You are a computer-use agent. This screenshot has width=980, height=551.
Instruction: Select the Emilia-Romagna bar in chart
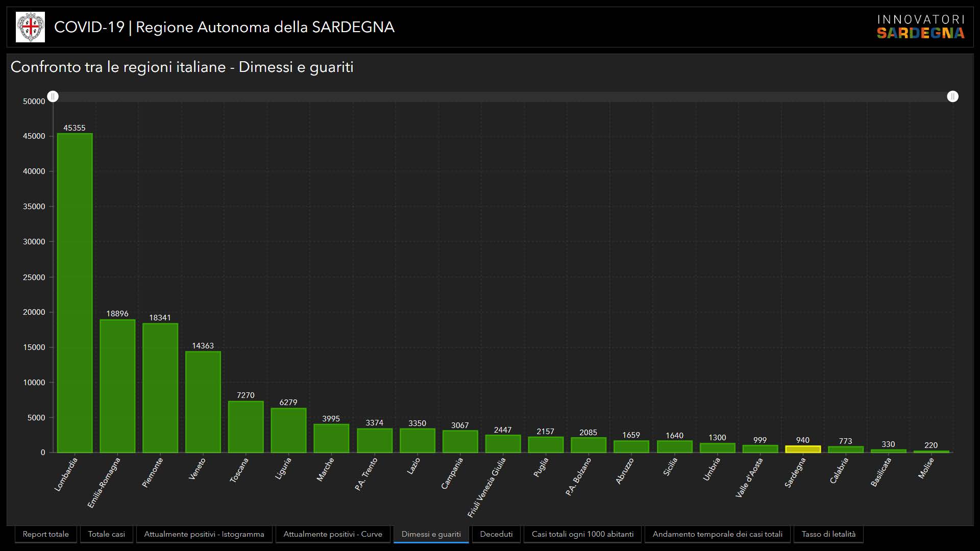(x=117, y=386)
